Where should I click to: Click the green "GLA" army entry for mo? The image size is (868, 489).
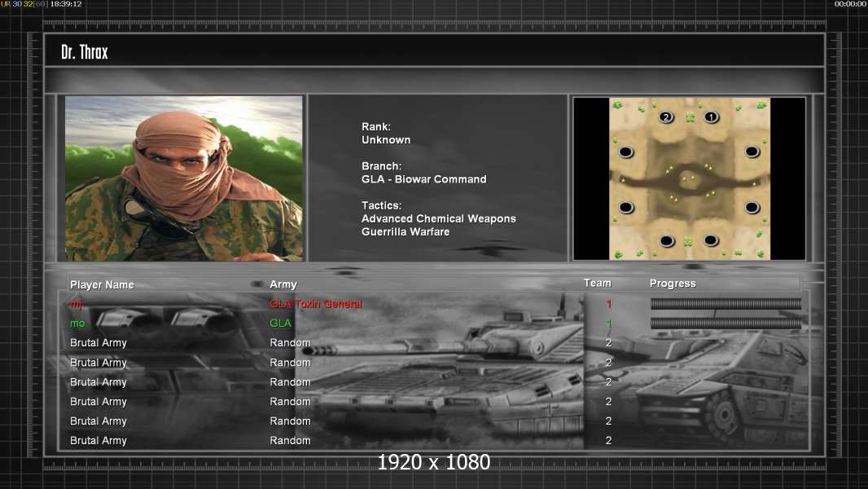(280, 323)
